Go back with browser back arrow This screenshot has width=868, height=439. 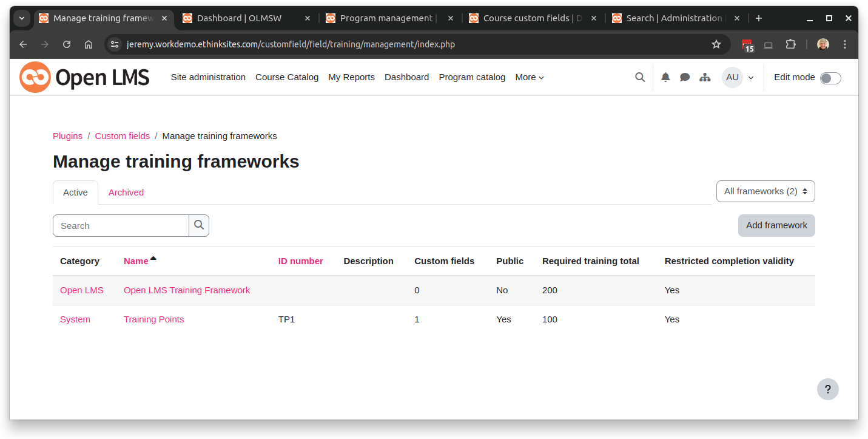point(23,44)
